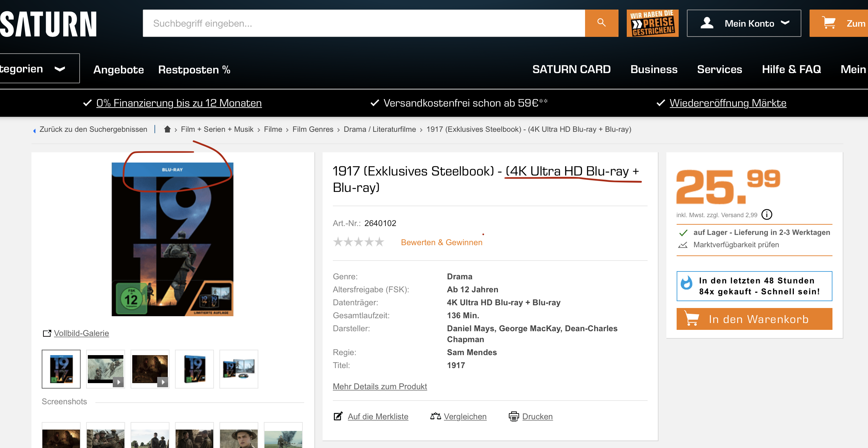Click Filme breadcrumb

click(x=273, y=129)
